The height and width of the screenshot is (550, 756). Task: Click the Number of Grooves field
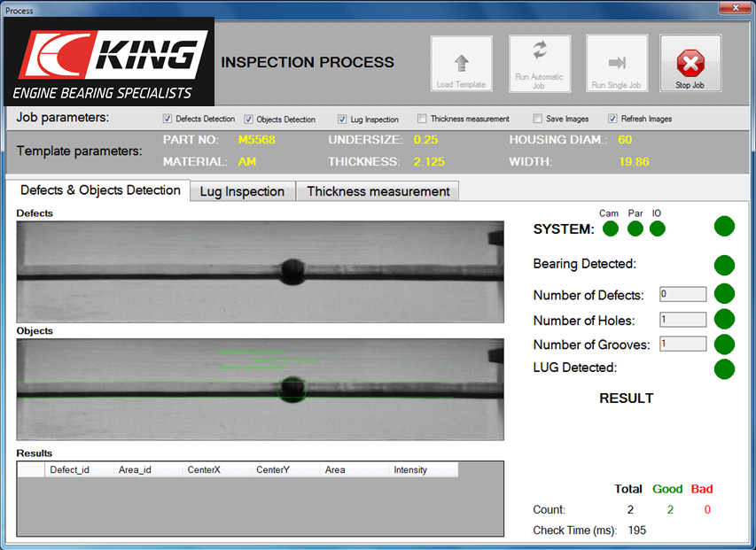tap(682, 345)
